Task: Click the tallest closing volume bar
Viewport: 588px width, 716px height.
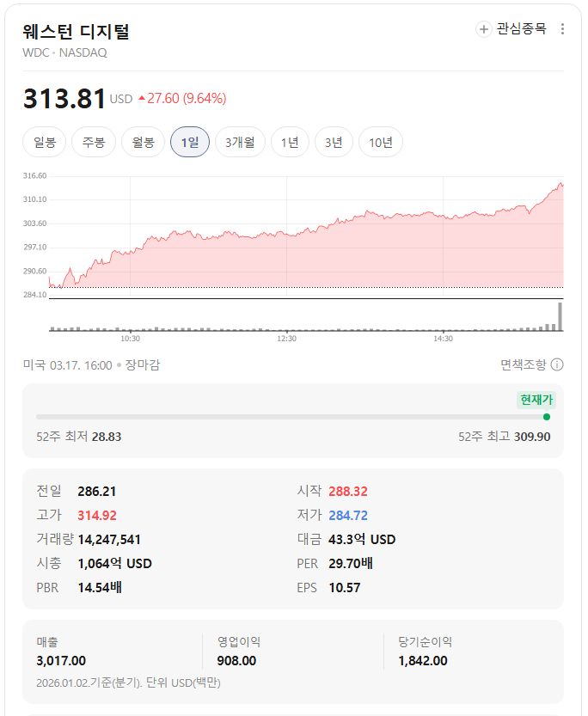Action: [x=560, y=316]
